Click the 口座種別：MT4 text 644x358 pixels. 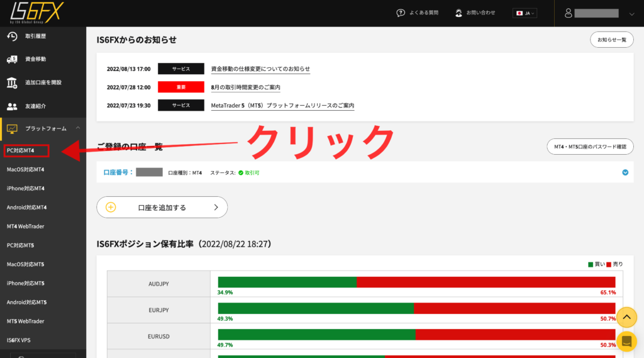(x=185, y=173)
